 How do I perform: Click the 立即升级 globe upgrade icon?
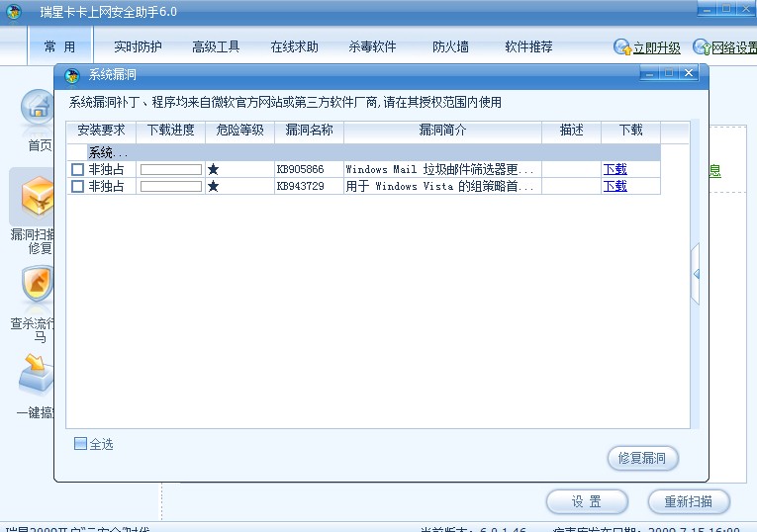(622, 47)
